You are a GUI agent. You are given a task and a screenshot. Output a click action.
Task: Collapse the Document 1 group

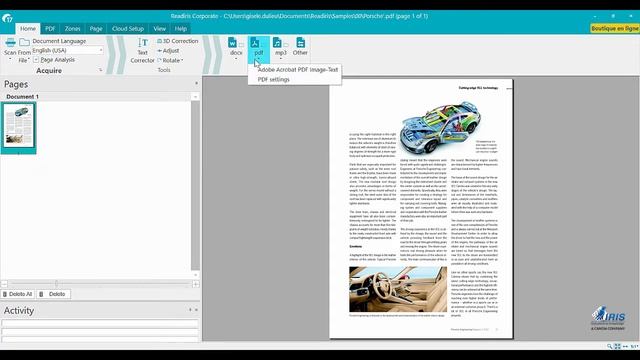click(195, 97)
